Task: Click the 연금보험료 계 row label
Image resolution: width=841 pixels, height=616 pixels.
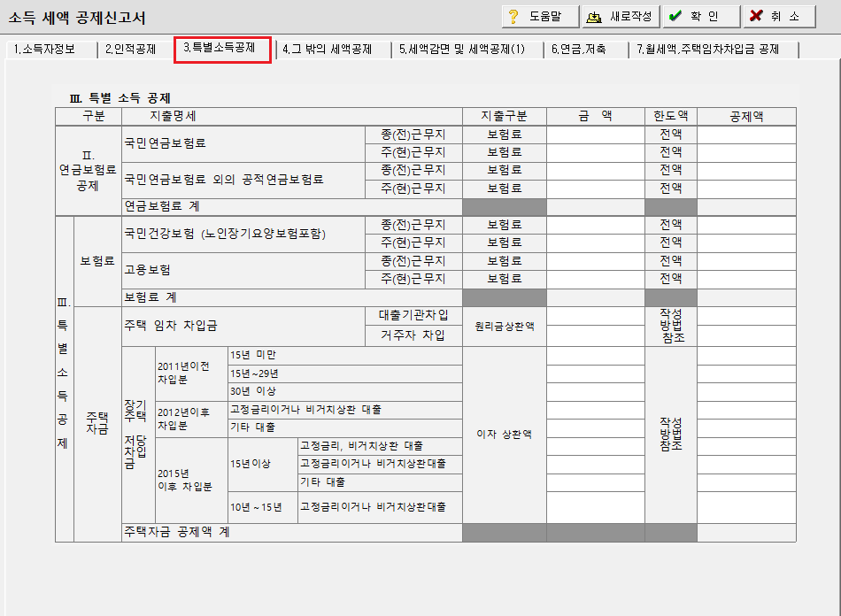Action: [x=162, y=207]
